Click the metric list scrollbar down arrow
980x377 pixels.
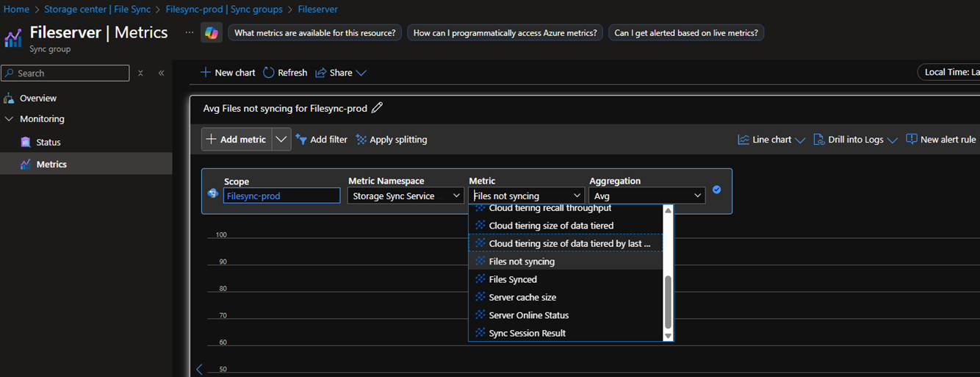click(668, 336)
